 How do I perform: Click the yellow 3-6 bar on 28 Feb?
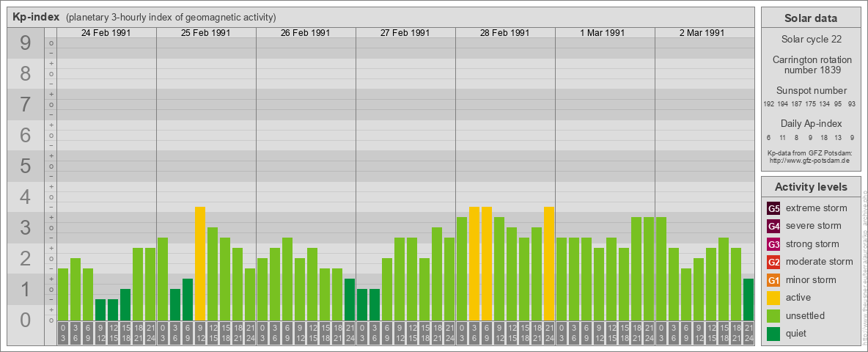pyautogui.click(x=474, y=264)
